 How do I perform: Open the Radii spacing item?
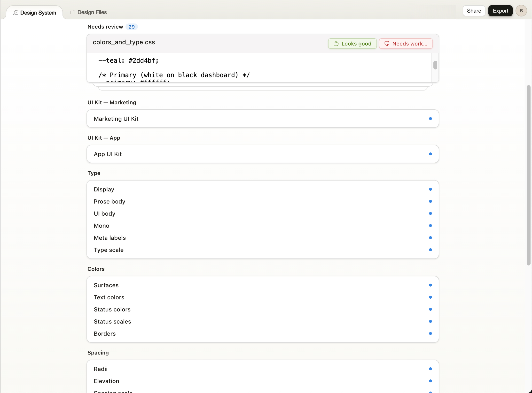click(x=263, y=369)
